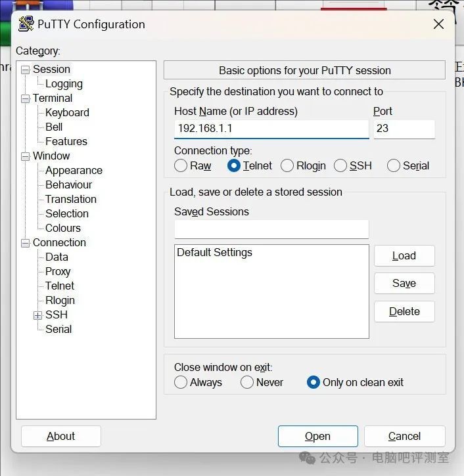Viewport: 464px width, 476px height.
Task: Click the Delete session button
Action: (x=404, y=311)
